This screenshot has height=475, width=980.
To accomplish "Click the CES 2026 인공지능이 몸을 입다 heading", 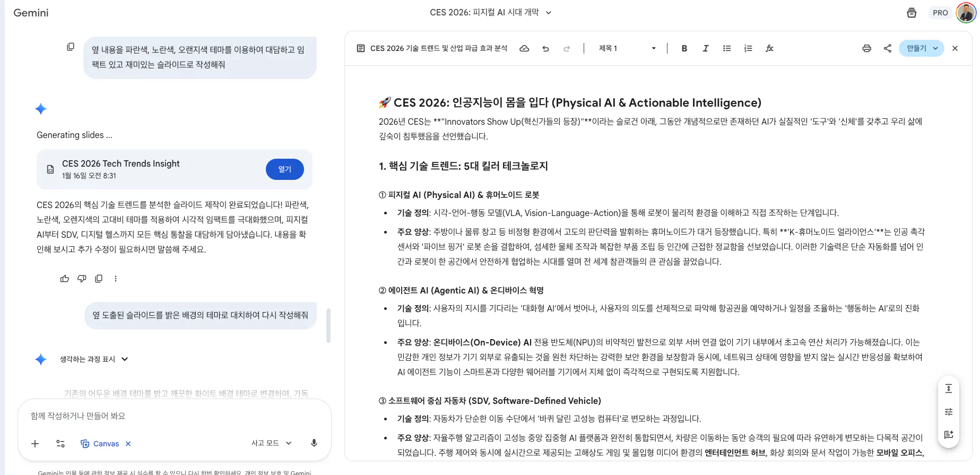I will [570, 102].
